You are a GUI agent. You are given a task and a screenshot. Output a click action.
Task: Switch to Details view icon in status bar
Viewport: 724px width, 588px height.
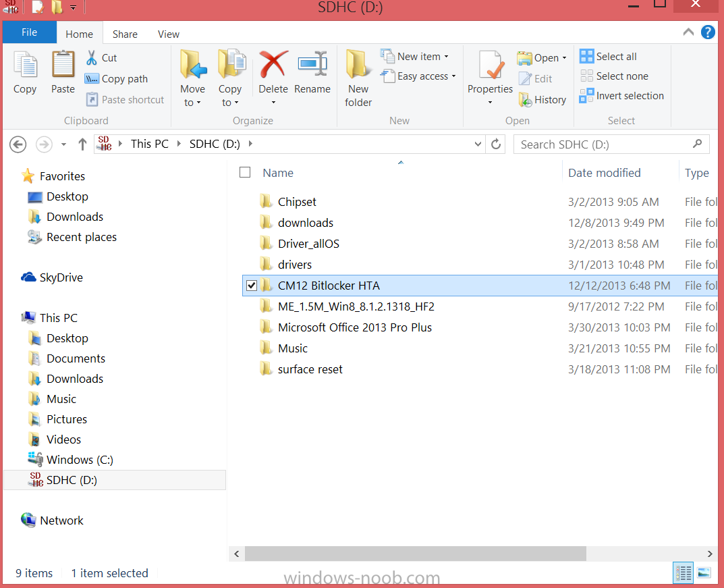[x=684, y=573]
